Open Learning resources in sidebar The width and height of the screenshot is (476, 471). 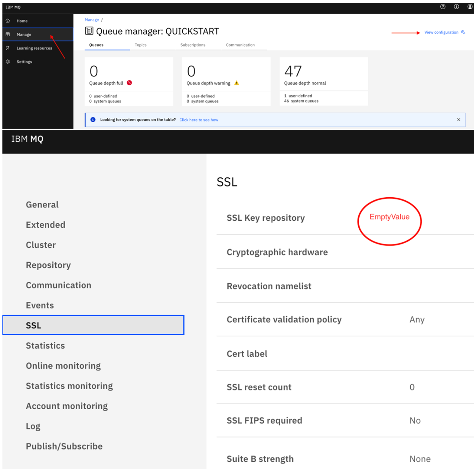pos(38,48)
